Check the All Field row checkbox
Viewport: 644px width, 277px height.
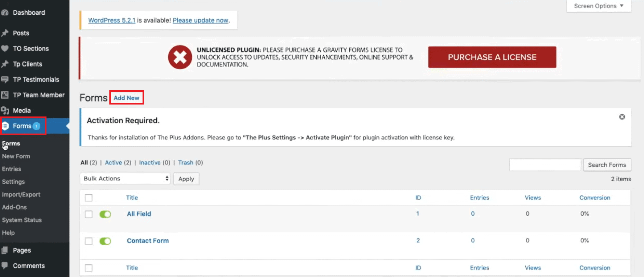click(x=89, y=214)
